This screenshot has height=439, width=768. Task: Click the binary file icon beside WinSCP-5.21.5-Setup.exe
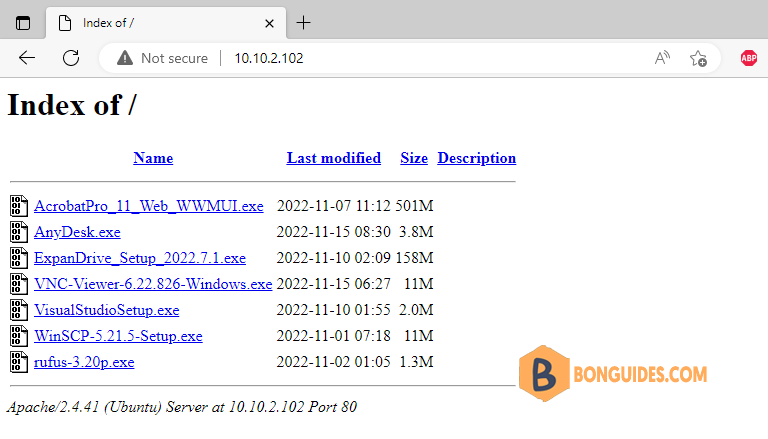(19, 336)
